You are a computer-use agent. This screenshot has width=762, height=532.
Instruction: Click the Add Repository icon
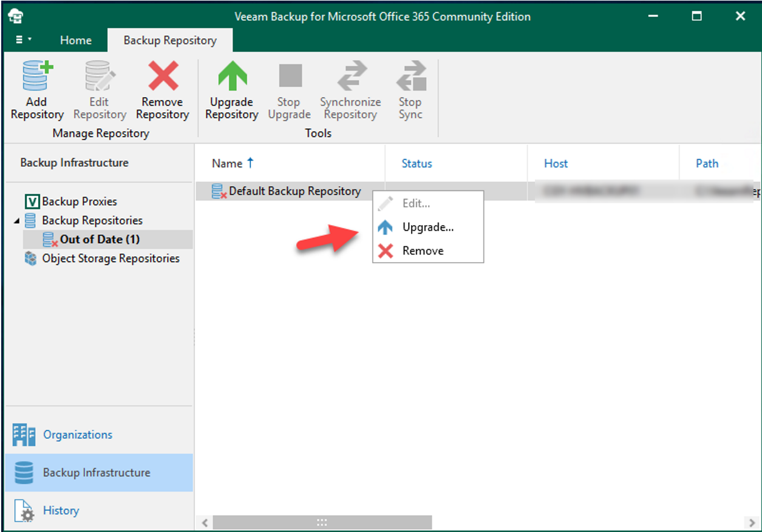tap(37, 76)
